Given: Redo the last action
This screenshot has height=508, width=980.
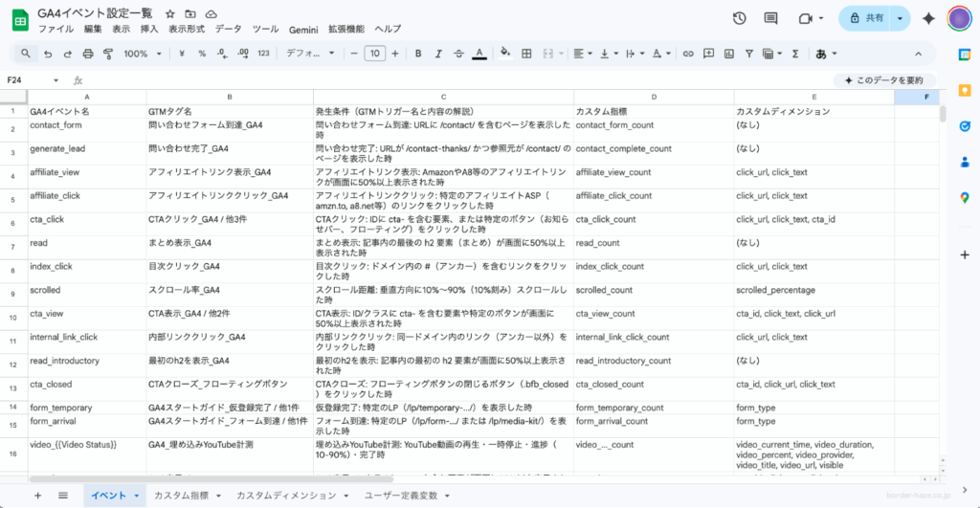Looking at the screenshot, I should pyautogui.click(x=68, y=54).
